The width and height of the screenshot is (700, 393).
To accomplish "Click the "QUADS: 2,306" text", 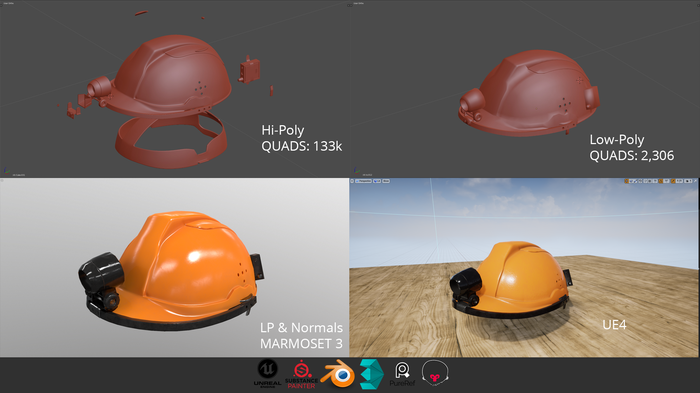I will [632, 155].
